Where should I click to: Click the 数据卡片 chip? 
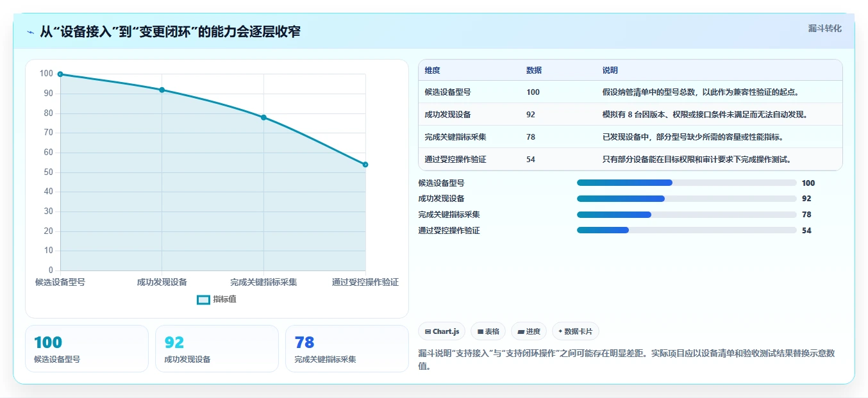point(576,331)
